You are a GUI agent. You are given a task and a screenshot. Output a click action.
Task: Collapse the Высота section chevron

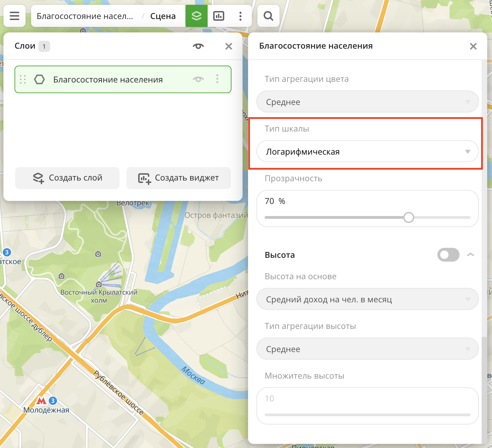(470, 255)
